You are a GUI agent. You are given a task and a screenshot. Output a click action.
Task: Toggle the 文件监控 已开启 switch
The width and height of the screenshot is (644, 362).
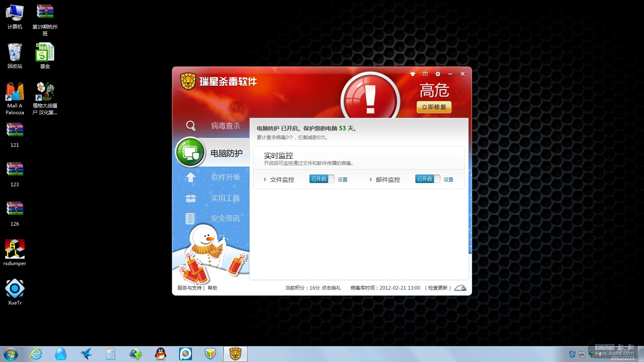(322, 179)
